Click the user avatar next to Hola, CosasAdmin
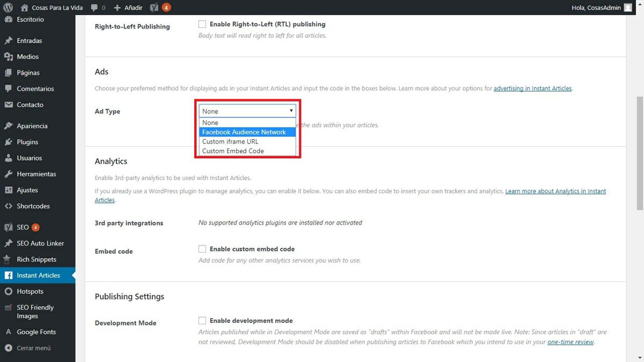This screenshot has height=362, width=644. coord(628,8)
